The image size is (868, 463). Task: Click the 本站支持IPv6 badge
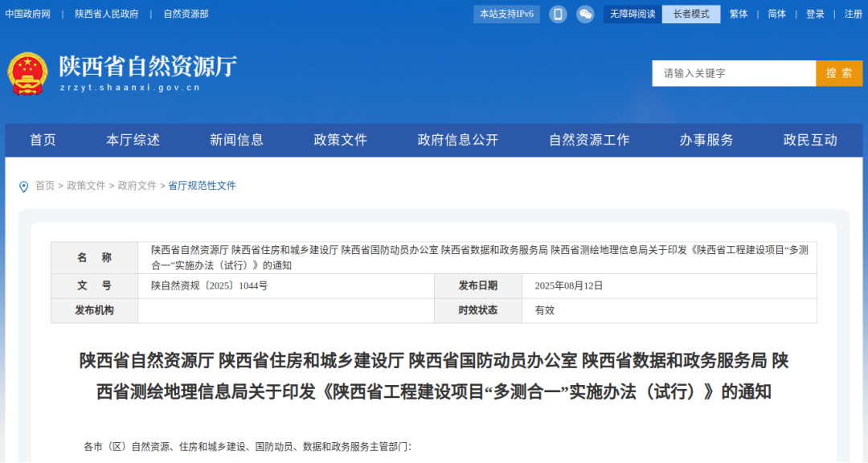[506, 14]
